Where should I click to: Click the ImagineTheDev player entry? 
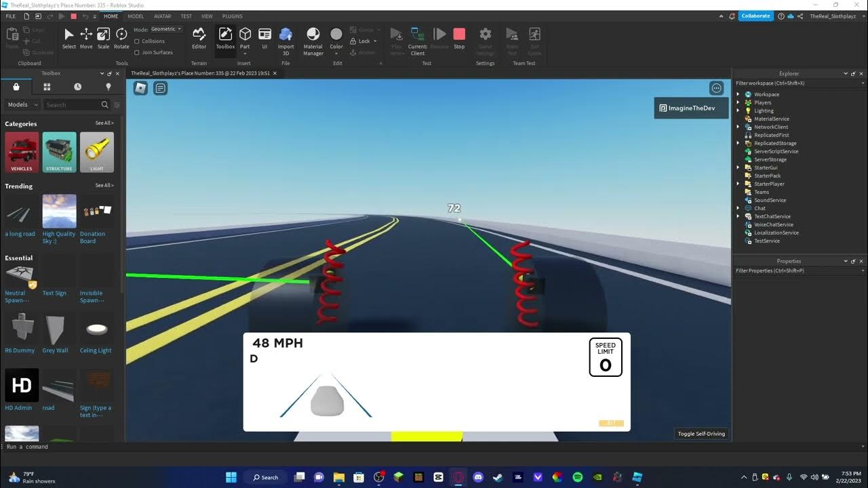click(x=690, y=108)
